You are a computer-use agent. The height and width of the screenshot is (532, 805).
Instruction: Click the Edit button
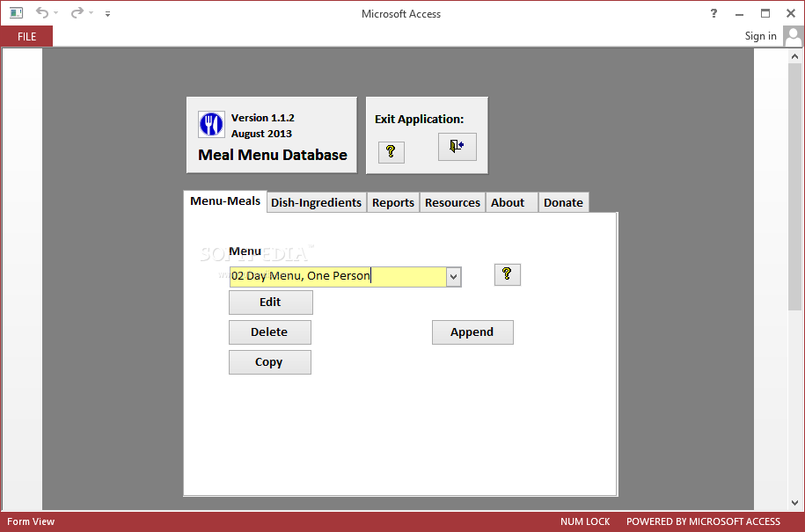pos(271,302)
